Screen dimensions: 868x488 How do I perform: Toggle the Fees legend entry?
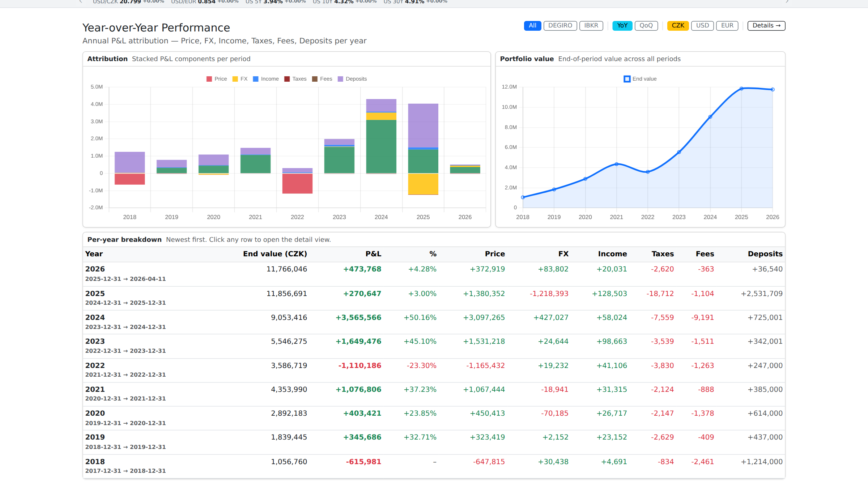point(322,79)
